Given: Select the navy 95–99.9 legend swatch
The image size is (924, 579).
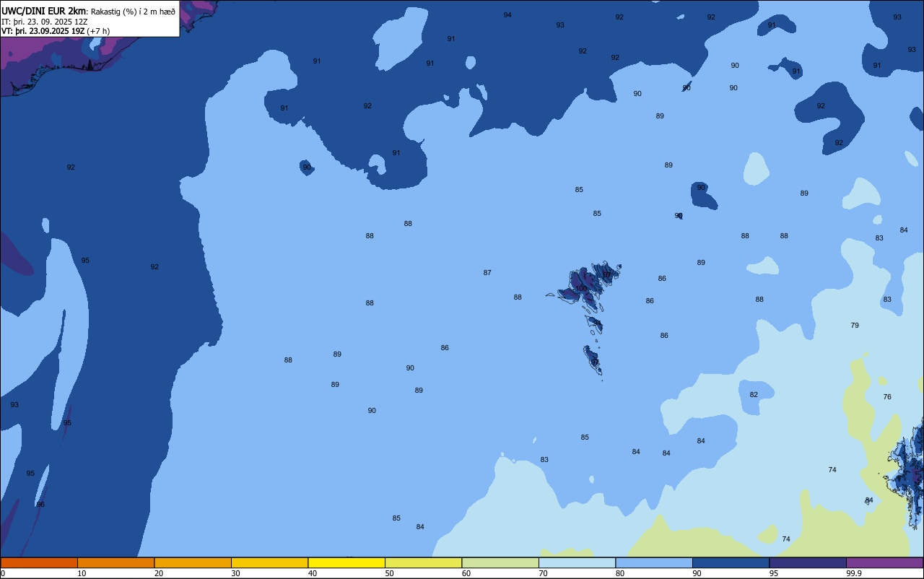Looking at the screenshot, I should 808,562.
